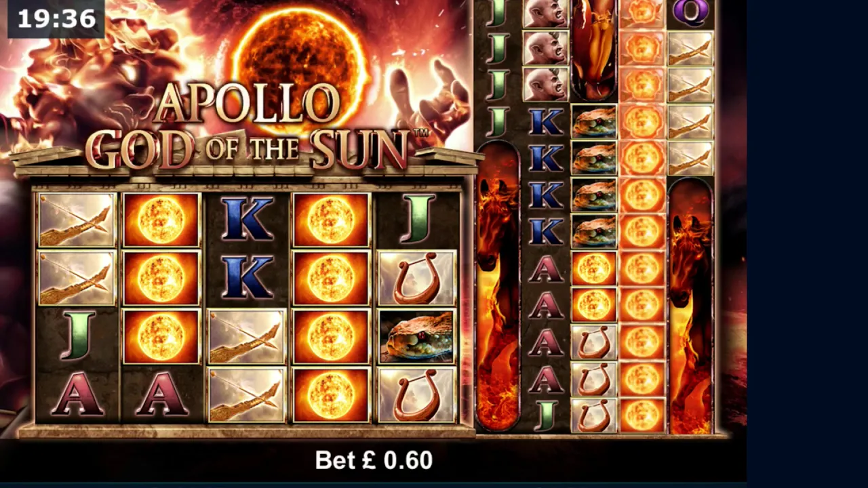This screenshot has width=868, height=488.
Task: Click the topmost sun on the second main reel
Action: 161,220
